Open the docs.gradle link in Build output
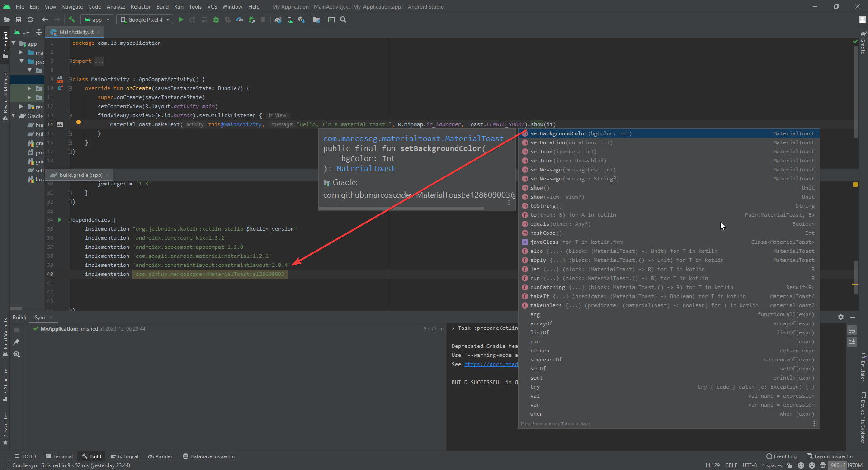The width and height of the screenshot is (868, 470). [x=491, y=364]
